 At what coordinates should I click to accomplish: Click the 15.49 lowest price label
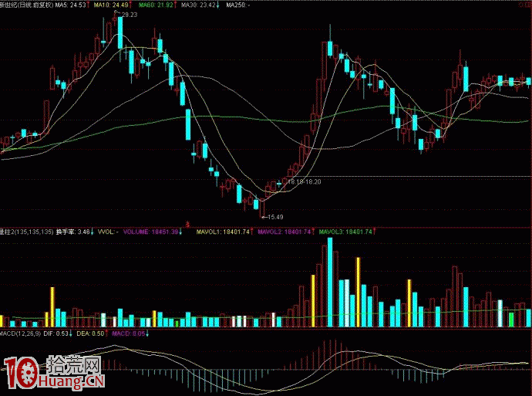(275, 217)
